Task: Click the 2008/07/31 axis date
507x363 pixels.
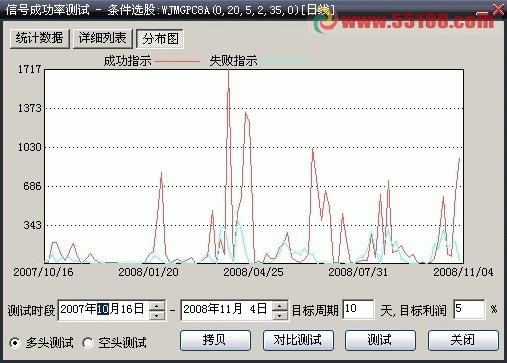Action: tap(358, 272)
